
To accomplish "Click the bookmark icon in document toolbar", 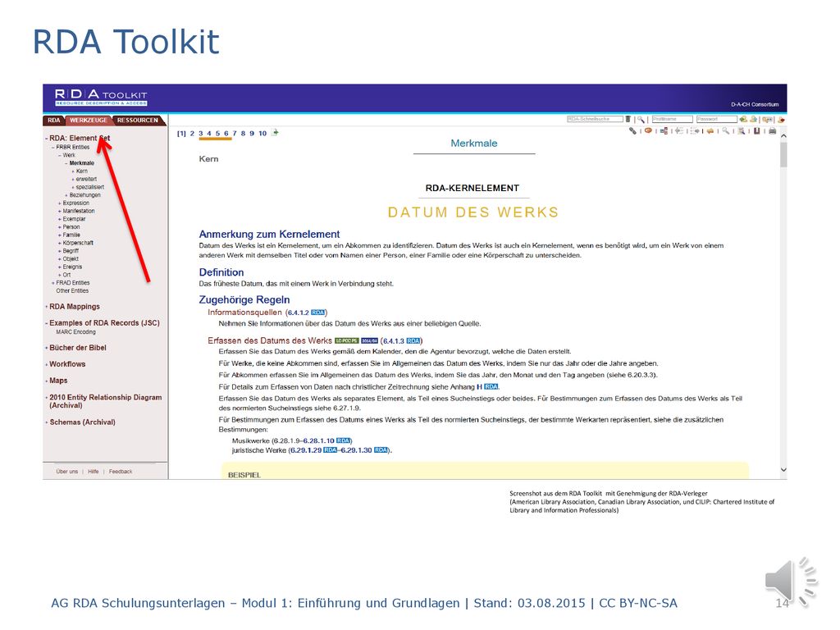I will click(757, 130).
